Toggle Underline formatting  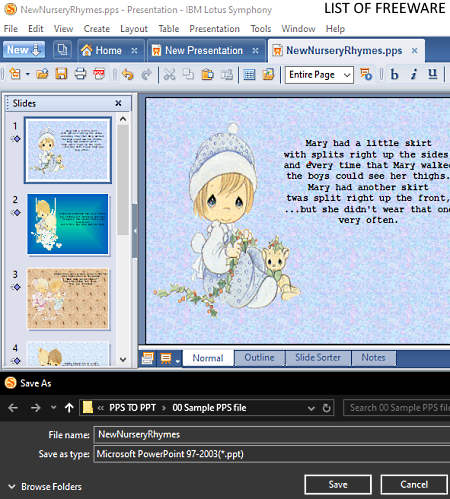point(433,74)
